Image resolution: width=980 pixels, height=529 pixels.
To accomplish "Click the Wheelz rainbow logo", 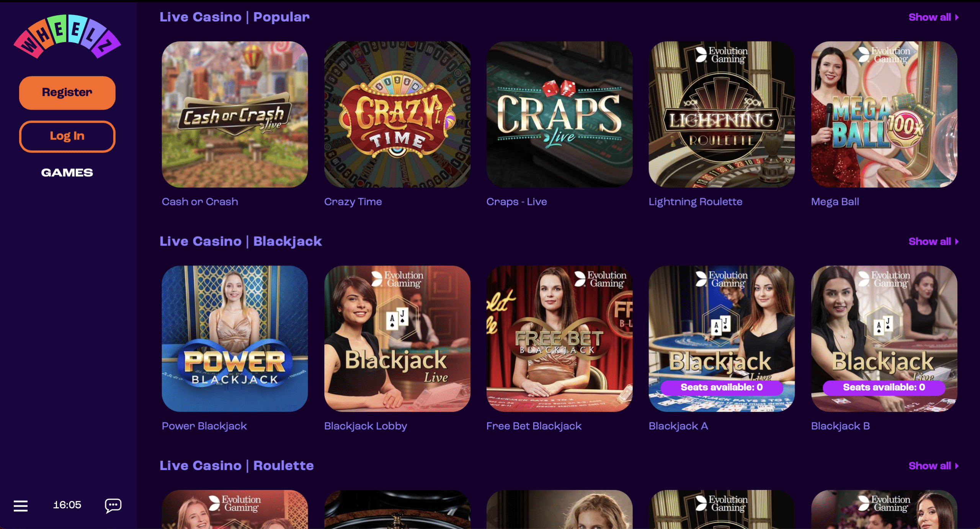I will 67,37.
